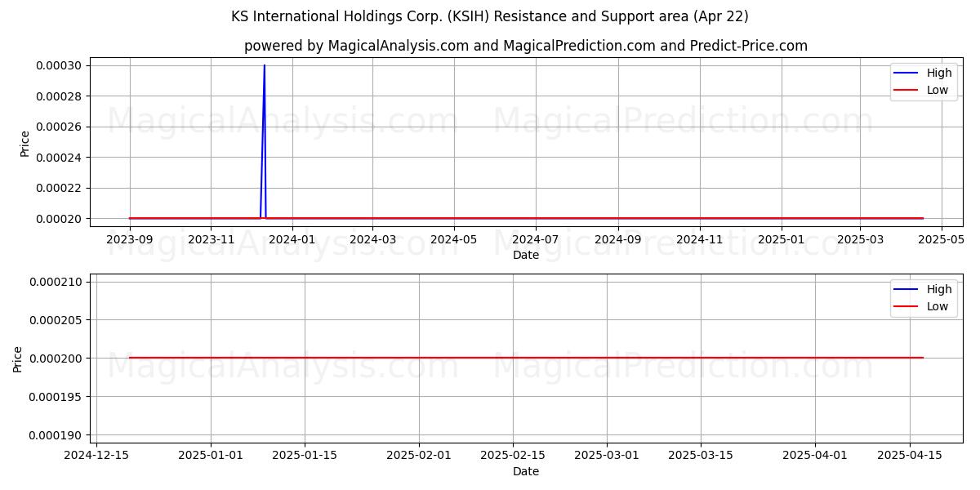The width and height of the screenshot is (980, 490).
Task: Click the chart title mentioning KSIH
Action: click(490, 16)
